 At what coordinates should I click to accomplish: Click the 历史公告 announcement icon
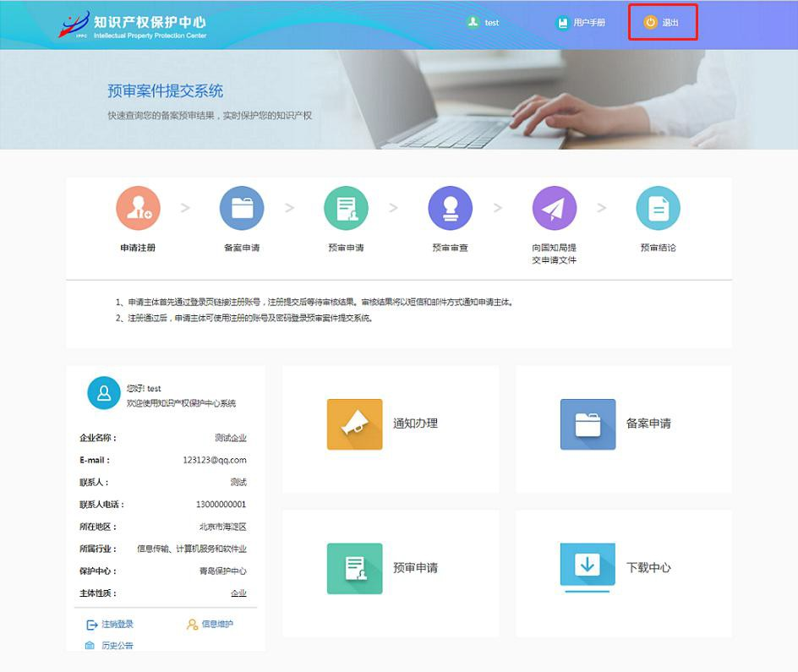pyautogui.click(x=90, y=646)
